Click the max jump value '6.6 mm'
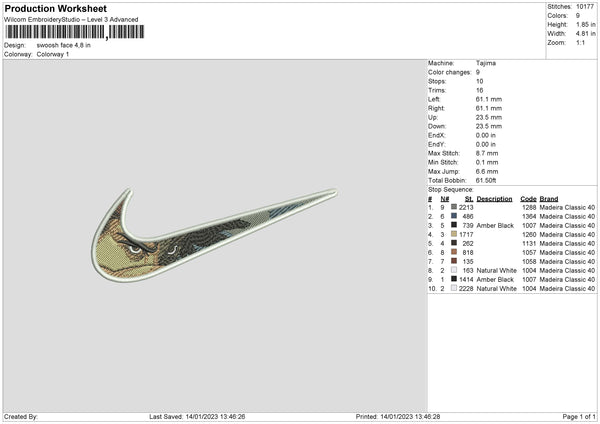 click(x=487, y=171)
